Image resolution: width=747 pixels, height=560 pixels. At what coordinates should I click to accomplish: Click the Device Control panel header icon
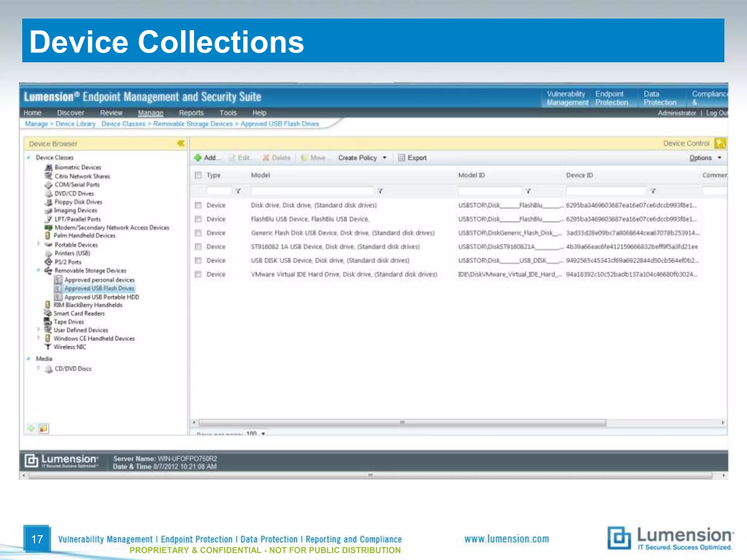(720, 143)
